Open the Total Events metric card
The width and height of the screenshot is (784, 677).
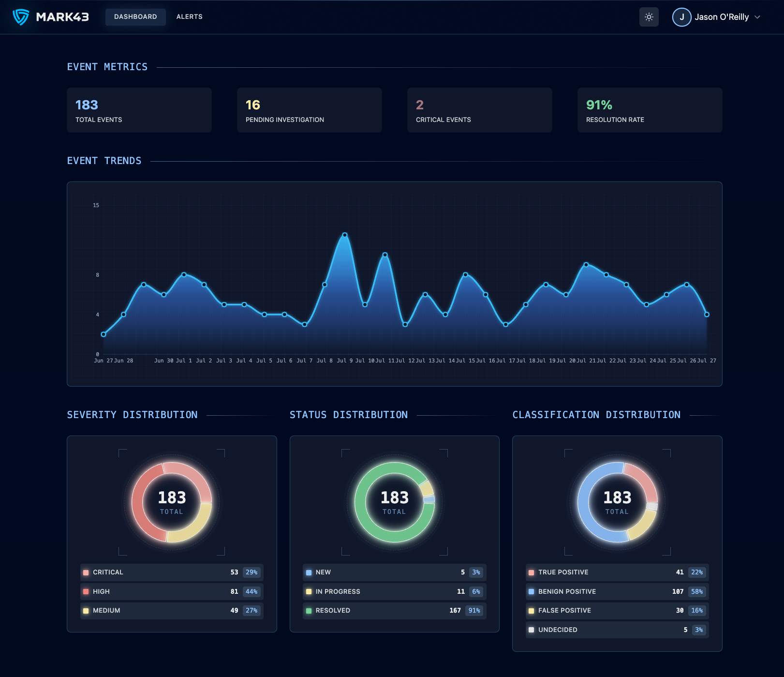click(x=139, y=110)
